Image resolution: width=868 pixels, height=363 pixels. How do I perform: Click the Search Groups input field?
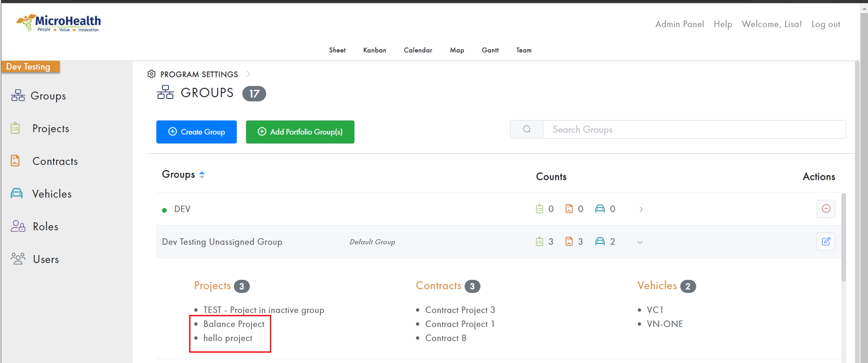[x=694, y=129]
